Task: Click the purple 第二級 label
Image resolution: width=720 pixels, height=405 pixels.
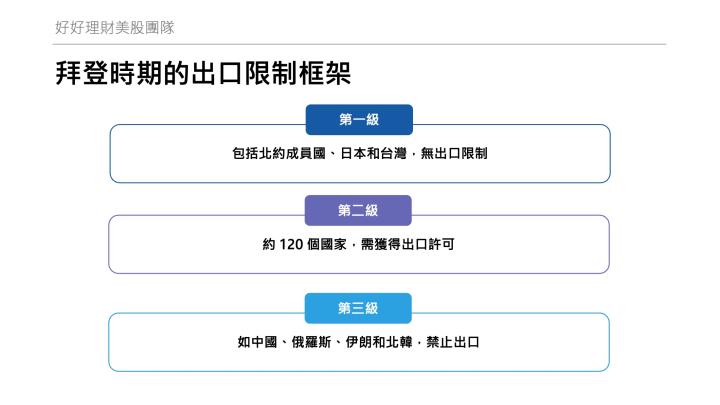Action: pos(359,210)
